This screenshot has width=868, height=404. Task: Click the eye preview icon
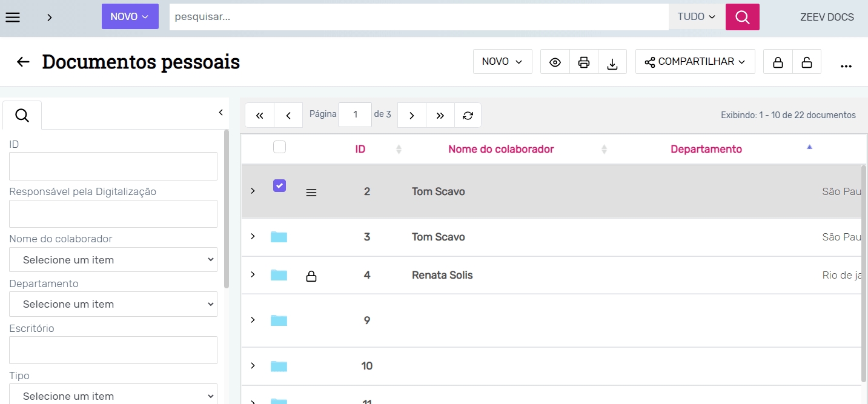point(555,62)
